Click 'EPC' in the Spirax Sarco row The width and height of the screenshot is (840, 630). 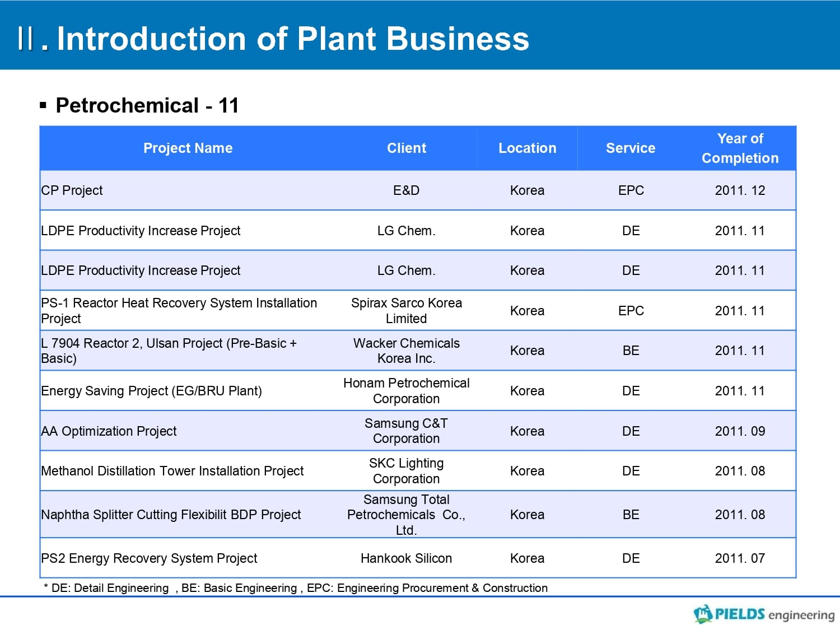tap(631, 311)
